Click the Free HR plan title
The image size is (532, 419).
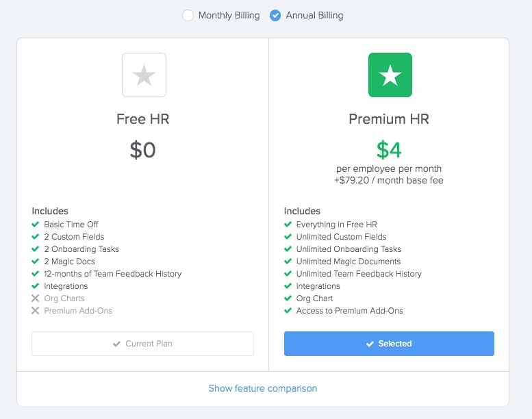(x=142, y=119)
